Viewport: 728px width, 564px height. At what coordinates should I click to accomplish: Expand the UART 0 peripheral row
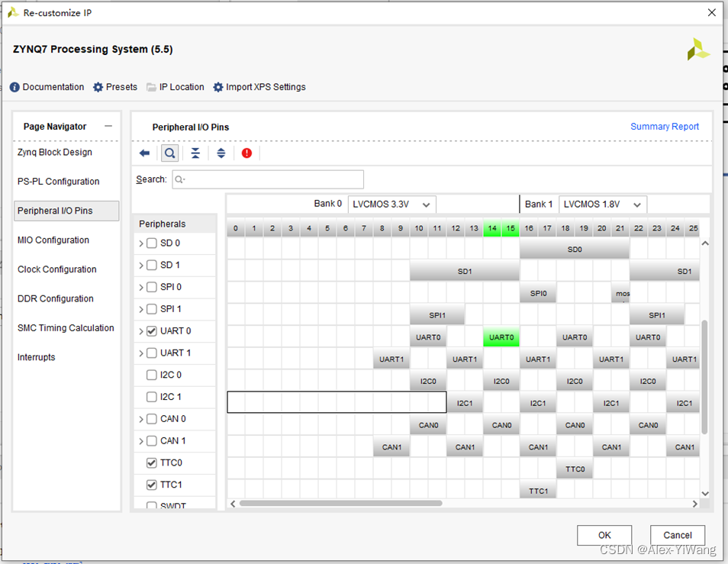141,331
